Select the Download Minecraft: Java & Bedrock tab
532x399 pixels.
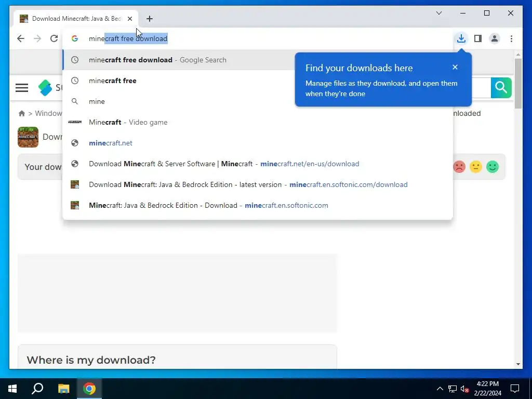[x=76, y=19]
